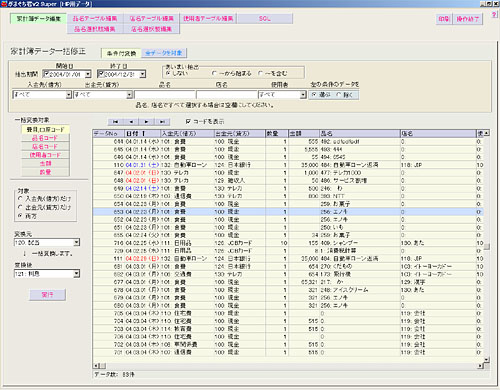The width and height of the screenshot is (500, 390).
Task: Select the 選ぶ condition radio button
Action: 314,95
